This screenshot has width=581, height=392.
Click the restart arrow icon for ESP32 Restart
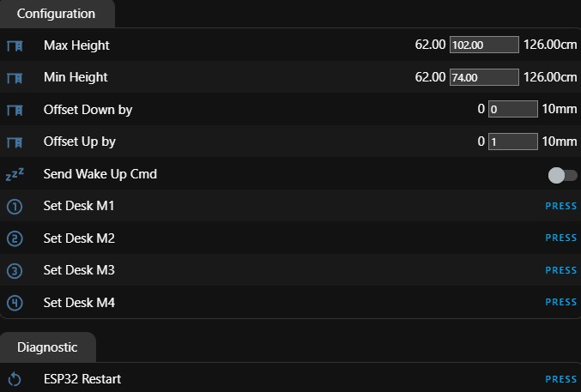[15, 379]
